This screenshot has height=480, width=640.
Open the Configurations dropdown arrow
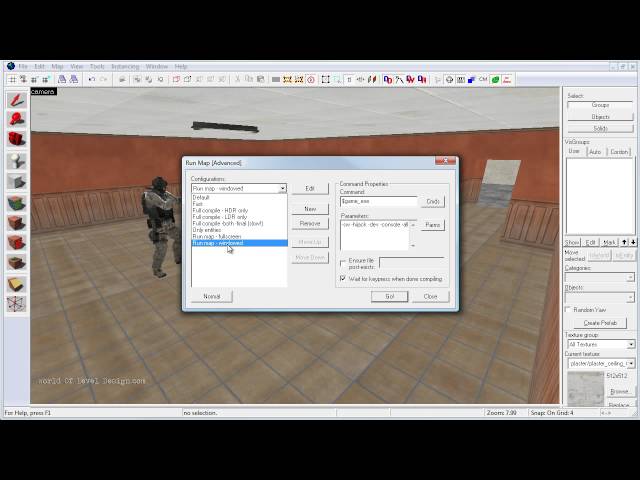tap(282, 189)
